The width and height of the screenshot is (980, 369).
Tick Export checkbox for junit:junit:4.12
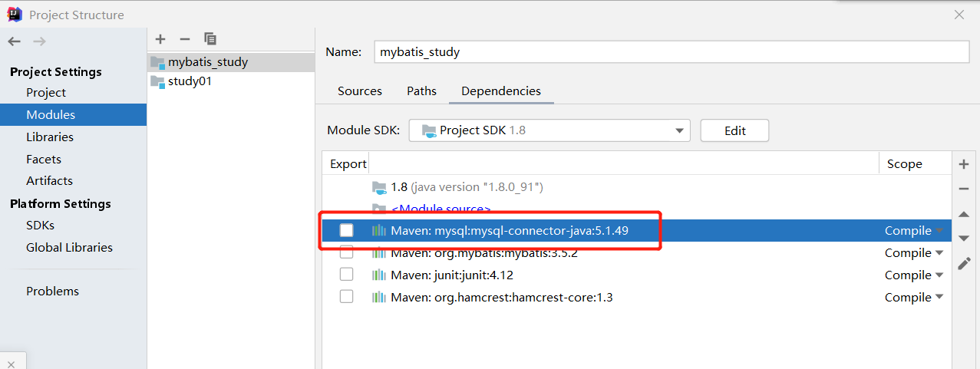click(x=347, y=275)
